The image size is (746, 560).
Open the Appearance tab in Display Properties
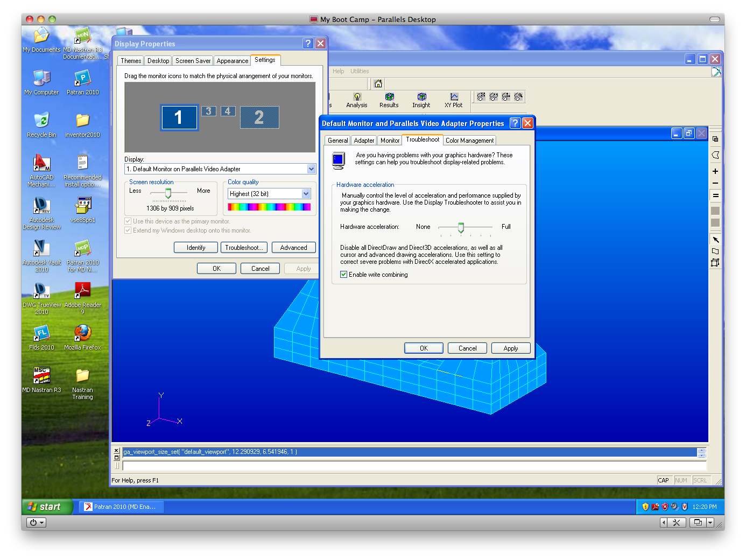click(x=232, y=60)
